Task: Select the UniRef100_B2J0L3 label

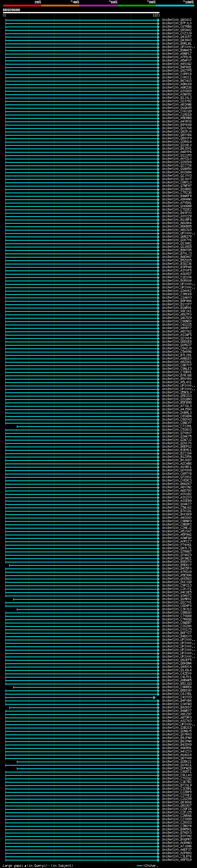Action: coord(177,98)
